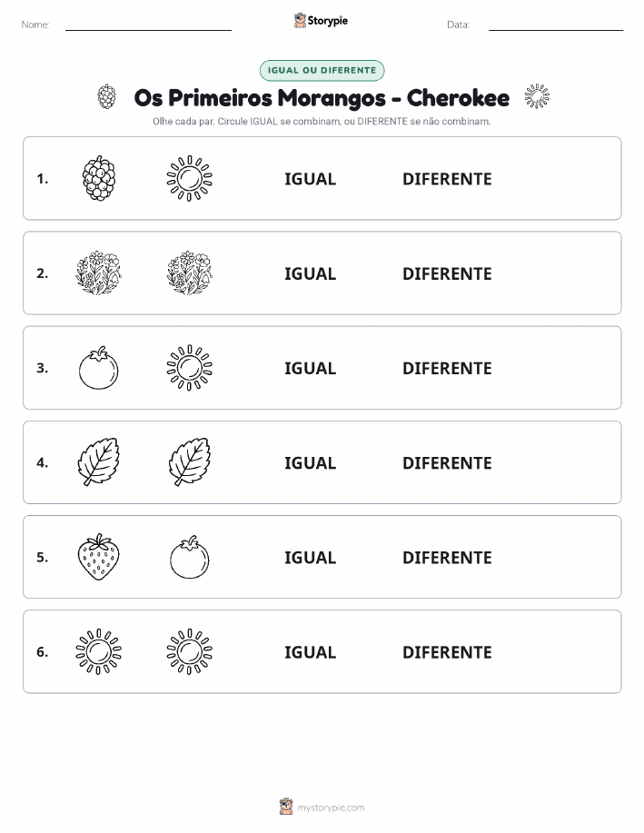Select IGUAL for row 4

pos(311,462)
